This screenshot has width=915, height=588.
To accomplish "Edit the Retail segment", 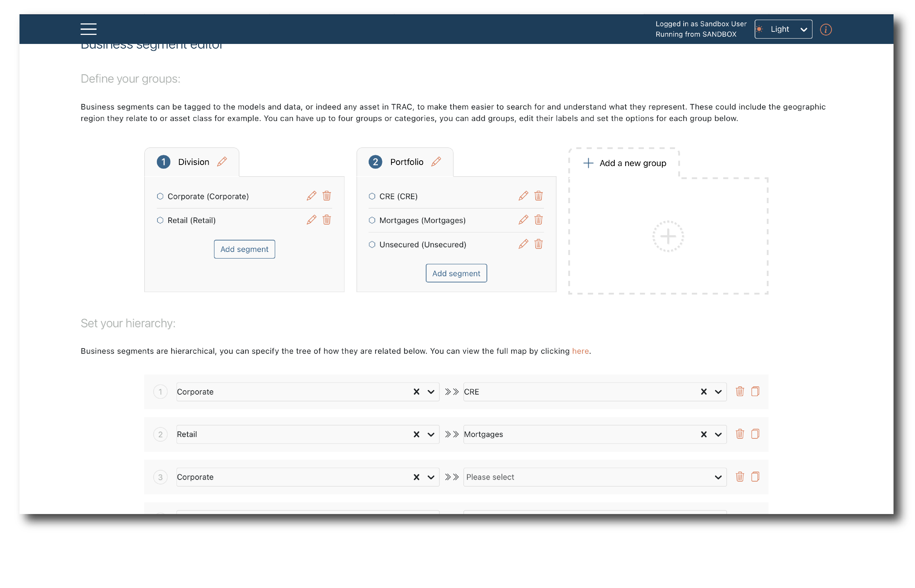I will [311, 220].
